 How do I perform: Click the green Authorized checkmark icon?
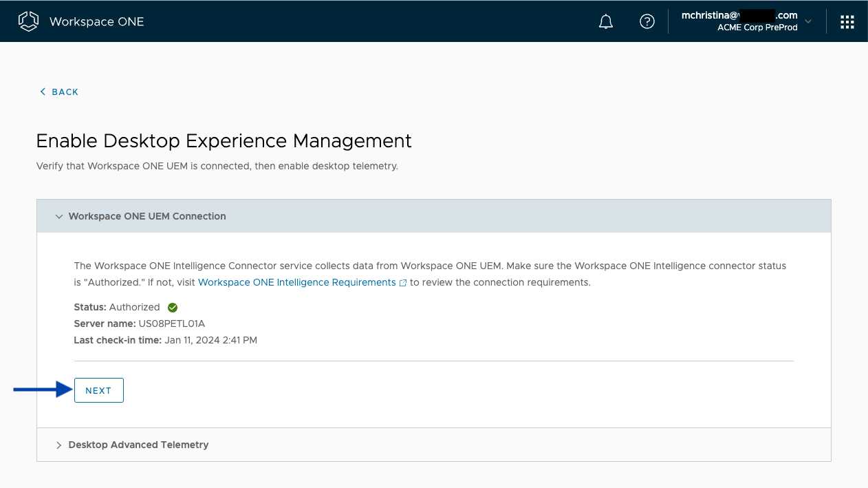point(173,308)
